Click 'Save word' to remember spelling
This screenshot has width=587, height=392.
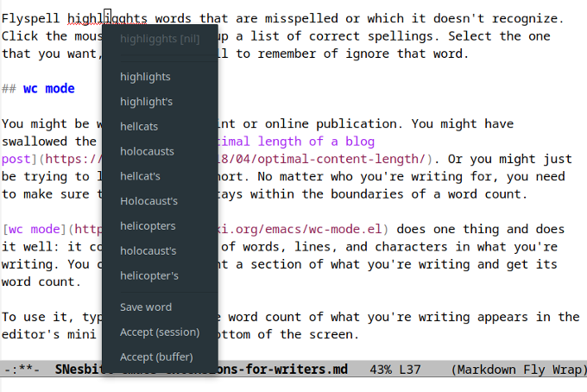pos(145,307)
